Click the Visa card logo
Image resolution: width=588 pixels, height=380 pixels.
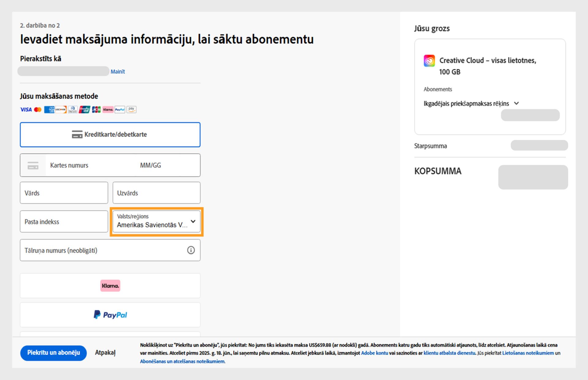pyautogui.click(x=26, y=109)
